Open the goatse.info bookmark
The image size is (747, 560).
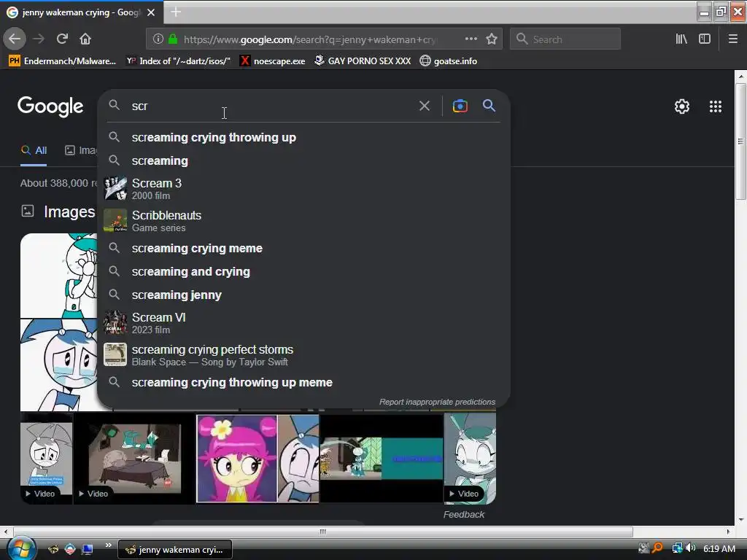coord(449,61)
